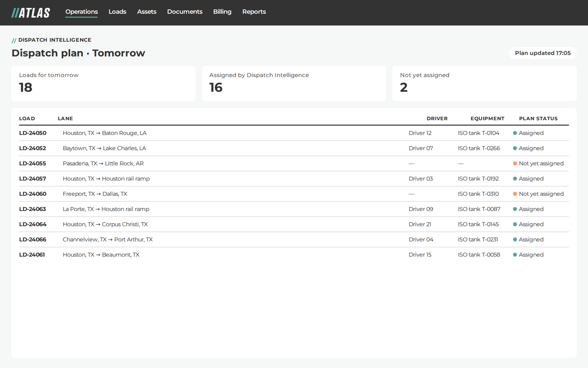The height and width of the screenshot is (368, 588).
Task: Select Driver 15 cell
Action: (420, 255)
